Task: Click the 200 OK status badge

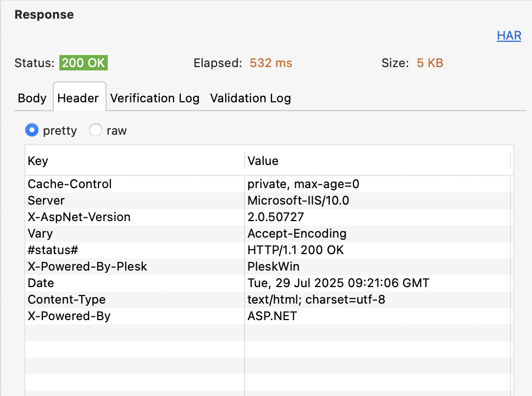Action: point(84,63)
